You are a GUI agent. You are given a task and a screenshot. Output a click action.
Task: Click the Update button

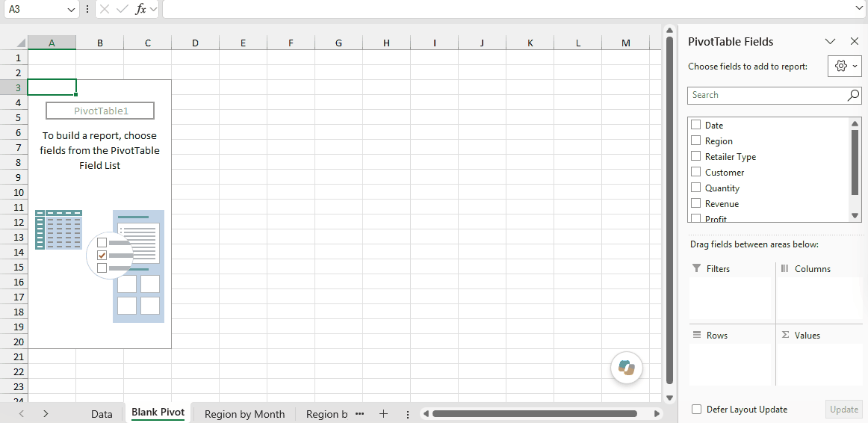click(843, 410)
